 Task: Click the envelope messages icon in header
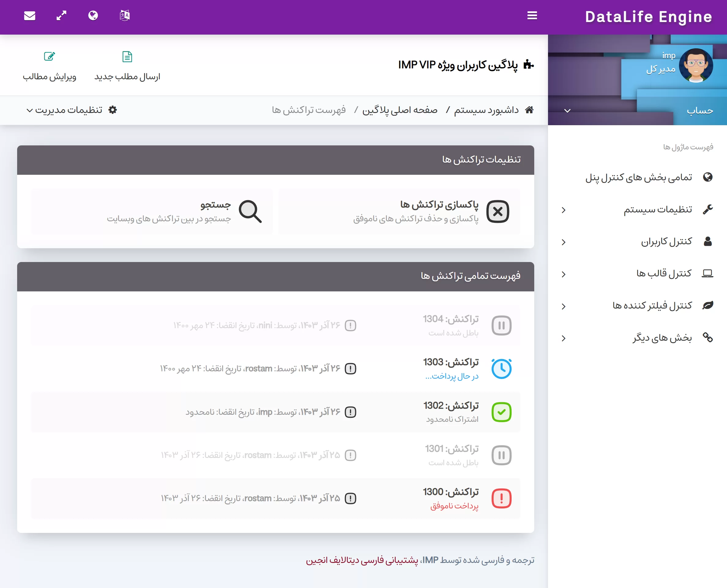[x=30, y=16]
